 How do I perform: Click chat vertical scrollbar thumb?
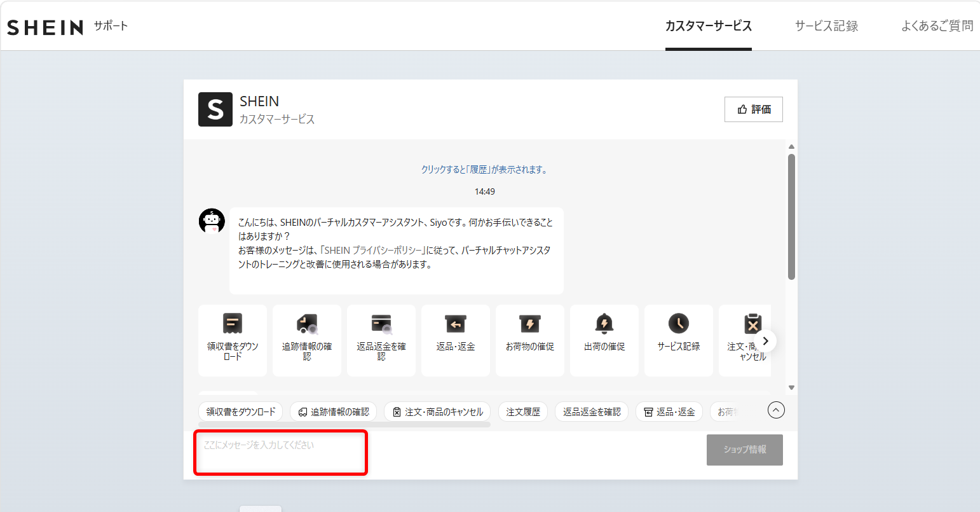coord(791,216)
